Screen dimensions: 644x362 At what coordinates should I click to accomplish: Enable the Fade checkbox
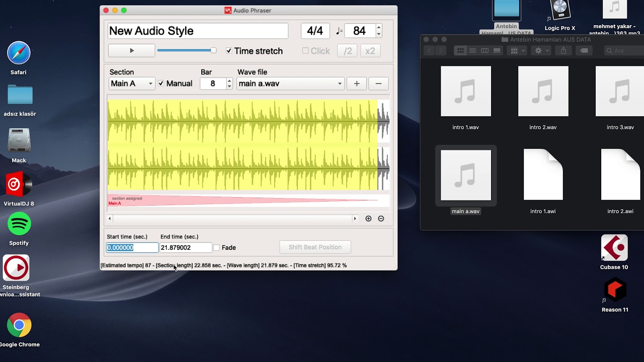(216, 247)
